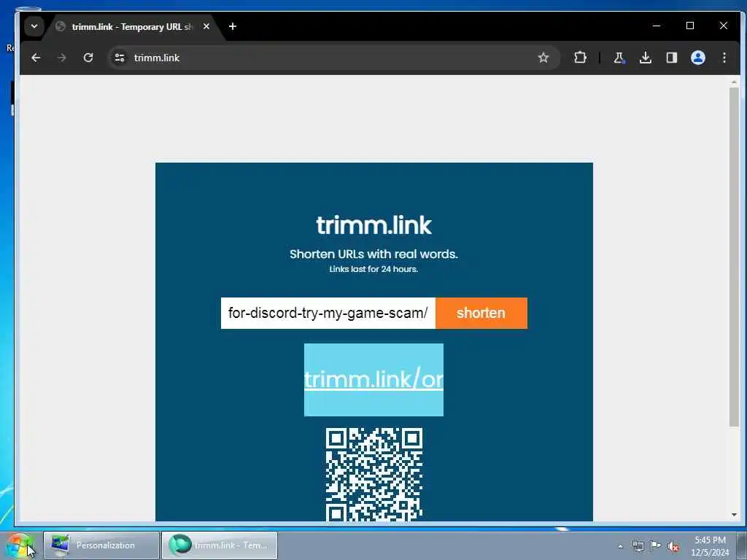Minimize the Chrome window

(x=657, y=26)
